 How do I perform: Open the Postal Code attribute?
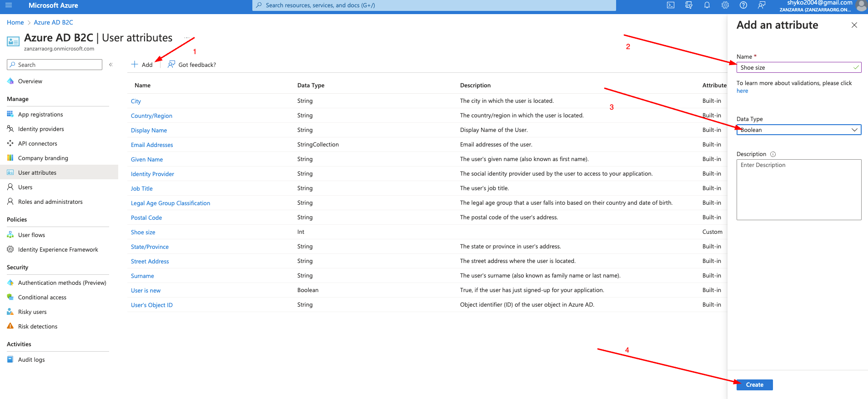pos(146,217)
